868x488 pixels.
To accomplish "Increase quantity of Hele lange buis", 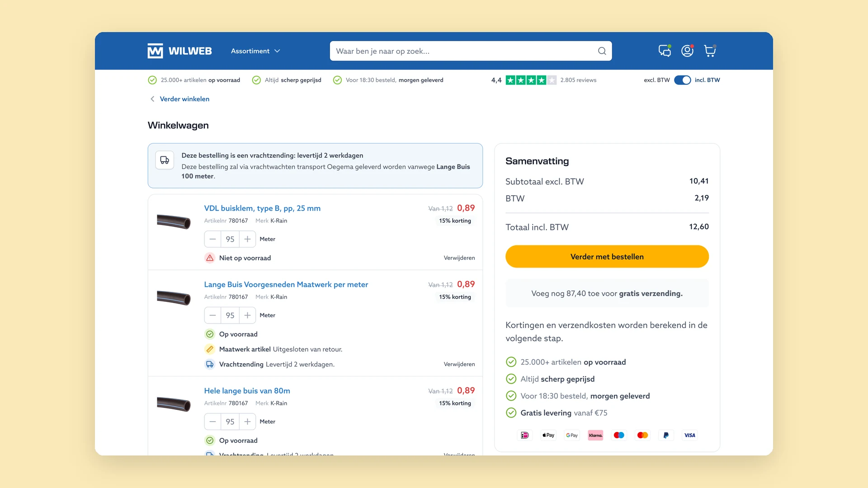I will [247, 422].
